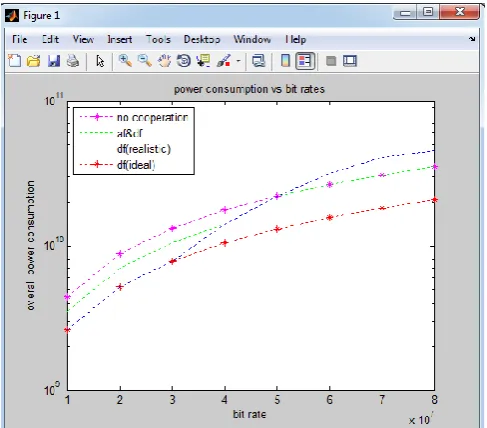Viewport: 487px width, 428px height.
Task: Open the View menu
Action: tap(83, 39)
